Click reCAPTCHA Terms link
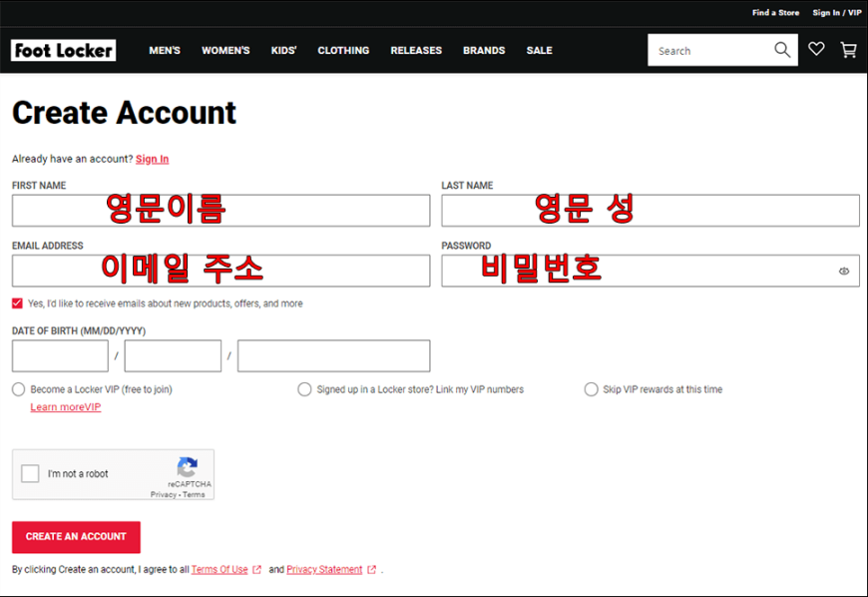Image resolution: width=868 pixels, height=597 pixels. click(194, 494)
